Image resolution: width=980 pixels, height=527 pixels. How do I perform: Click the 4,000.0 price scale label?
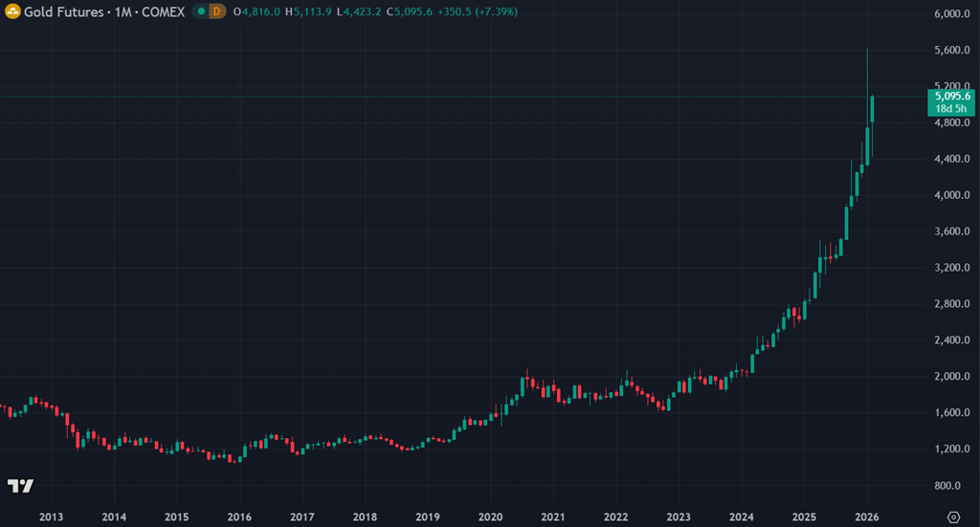[x=952, y=195]
